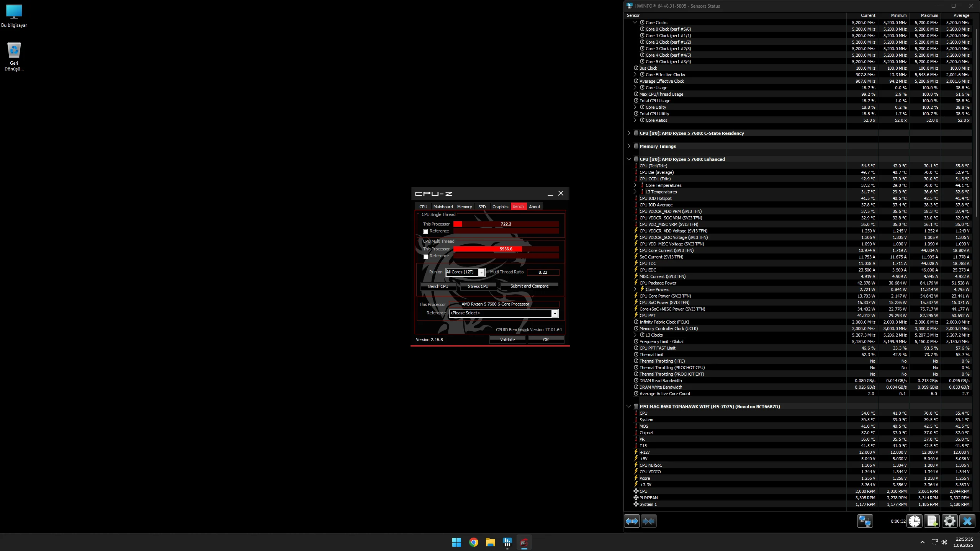Open Chrome from the taskbar
Screen dimensions: 980x551
[x=473, y=542]
